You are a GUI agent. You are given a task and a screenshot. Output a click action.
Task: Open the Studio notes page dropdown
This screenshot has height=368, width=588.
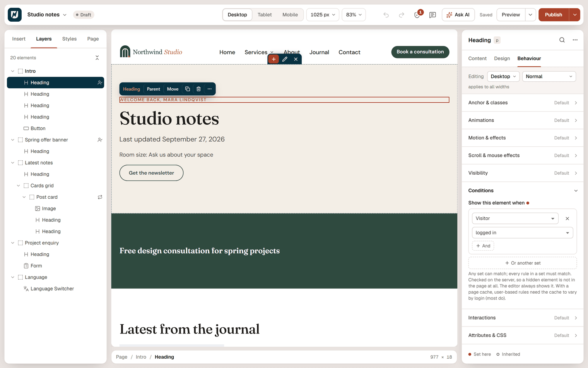pyautogui.click(x=47, y=15)
